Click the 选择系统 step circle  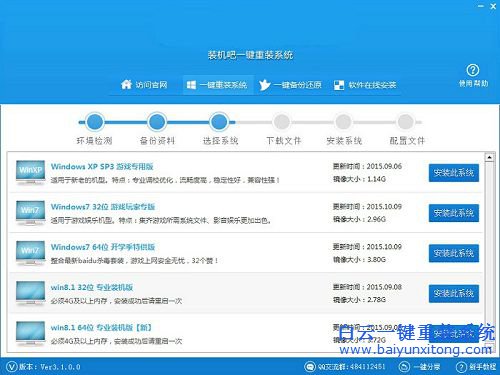tap(219, 122)
